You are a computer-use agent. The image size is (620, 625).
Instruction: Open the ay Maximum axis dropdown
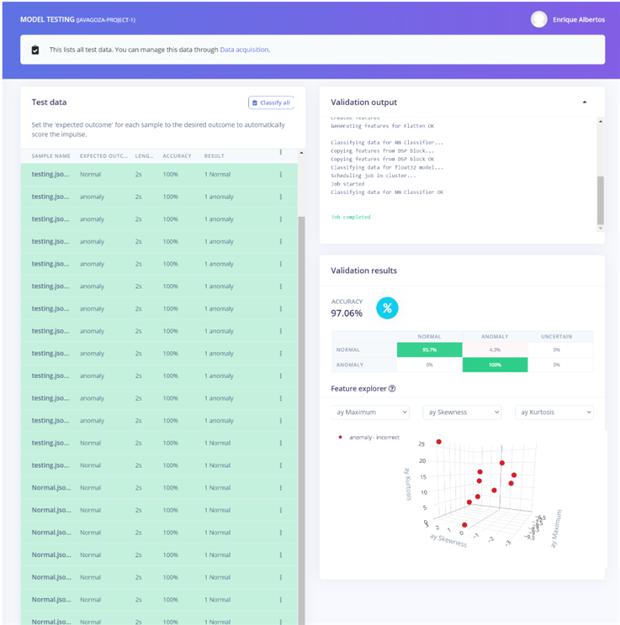[370, 412]
